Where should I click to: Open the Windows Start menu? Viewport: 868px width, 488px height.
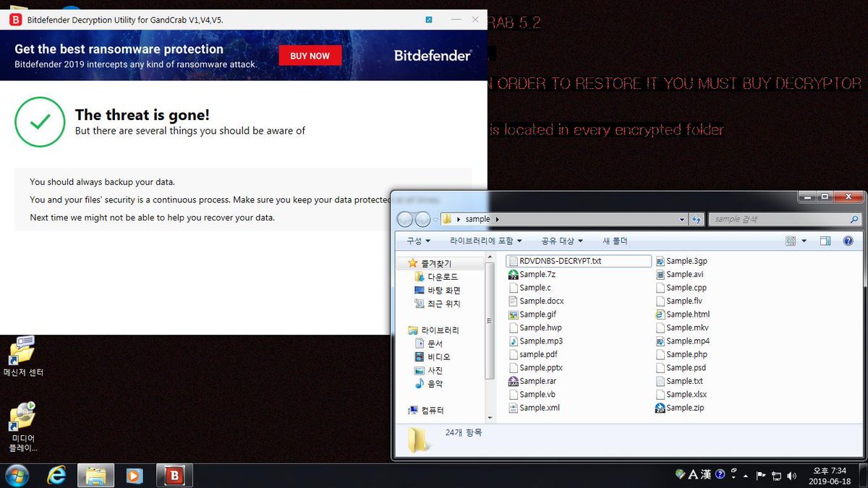[x=16, y=475]
